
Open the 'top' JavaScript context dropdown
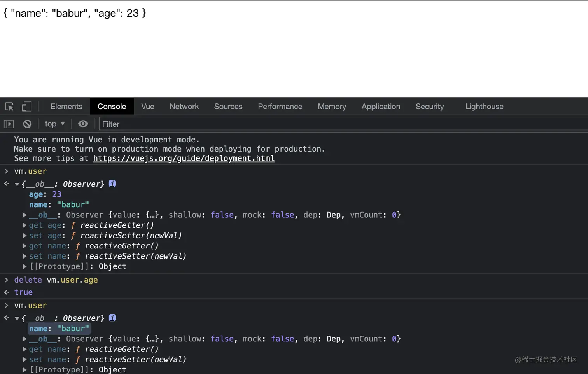tap(55, 124)
